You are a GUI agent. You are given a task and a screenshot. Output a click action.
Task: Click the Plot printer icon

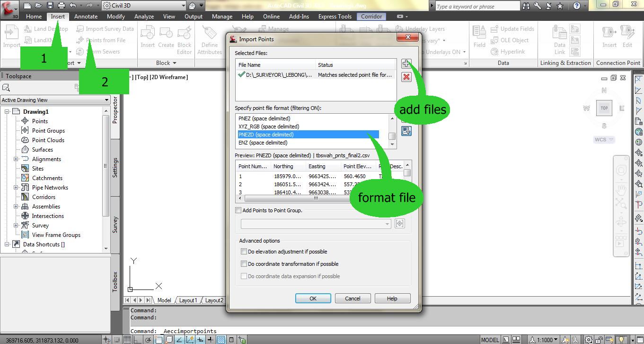pos(62,6)
